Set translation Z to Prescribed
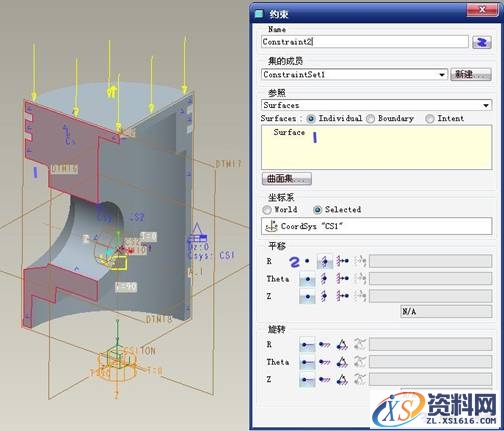Image resolution: width=504 pixels, height=431 pixels. pyautogui.click(x=342, y=296)
